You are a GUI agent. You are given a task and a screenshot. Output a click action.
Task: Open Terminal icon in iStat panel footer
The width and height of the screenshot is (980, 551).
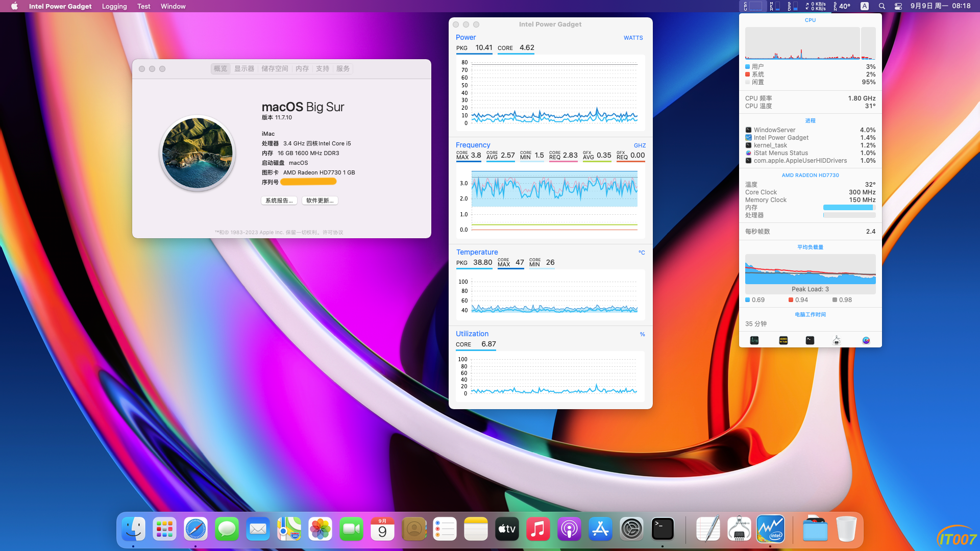pos(810,340)
